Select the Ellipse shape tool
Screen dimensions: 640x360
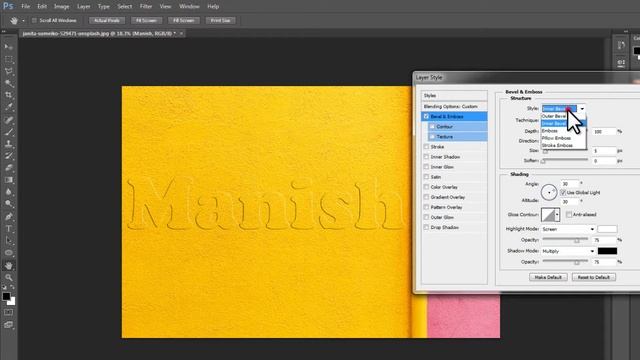[9, 253]
